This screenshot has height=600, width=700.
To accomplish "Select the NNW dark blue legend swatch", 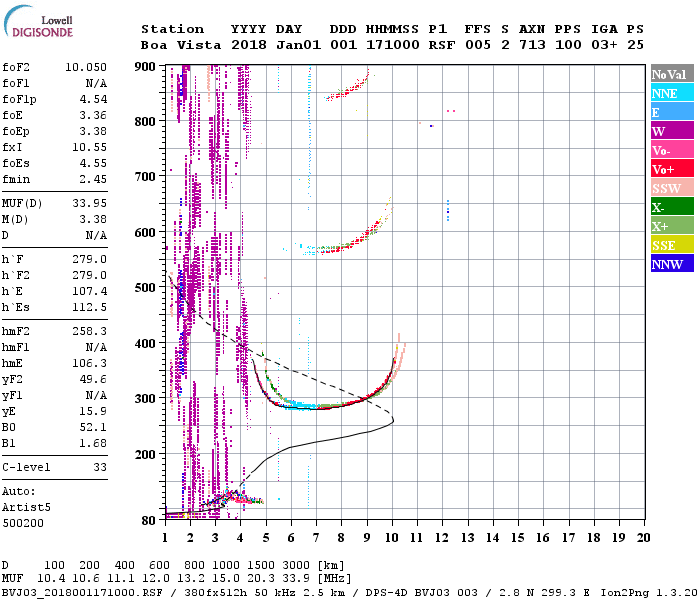I will (672, 264).
